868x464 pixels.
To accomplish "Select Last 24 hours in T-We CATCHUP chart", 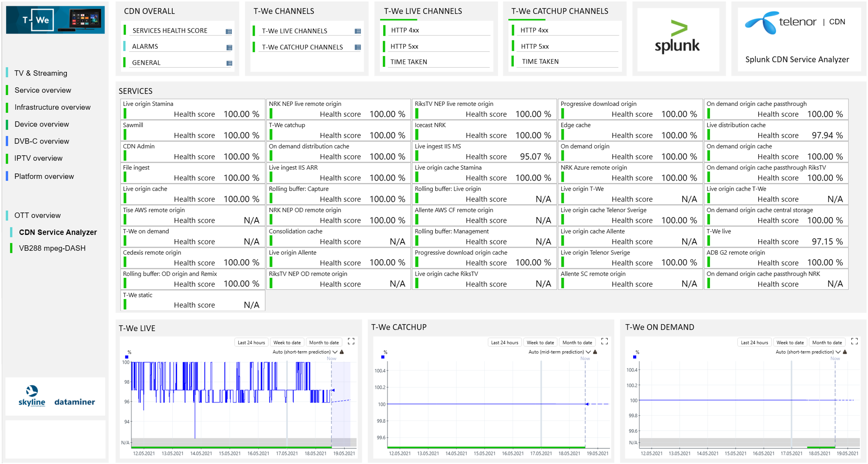I will pyautogui.click(x=505, y=342).
